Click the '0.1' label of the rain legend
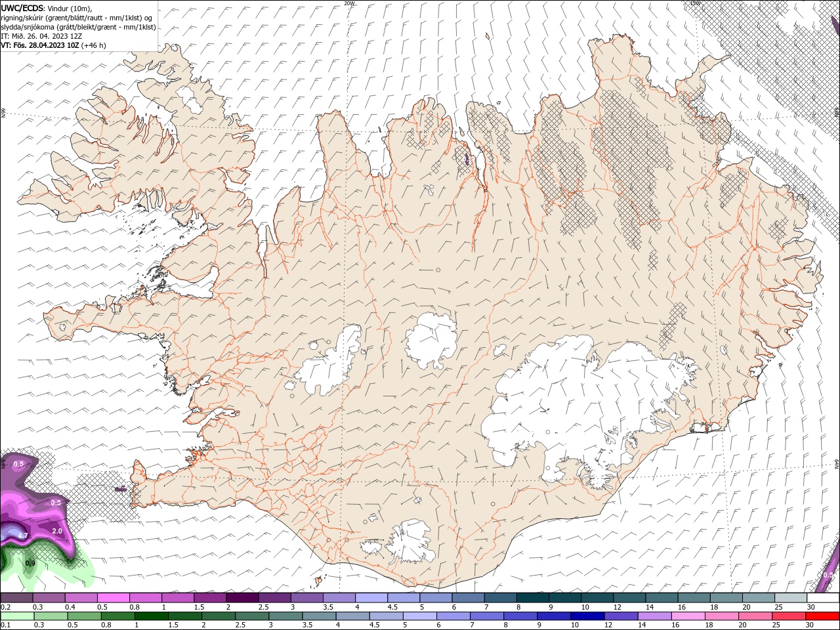This screenshot has width=840, height=630. pos(5,625)
